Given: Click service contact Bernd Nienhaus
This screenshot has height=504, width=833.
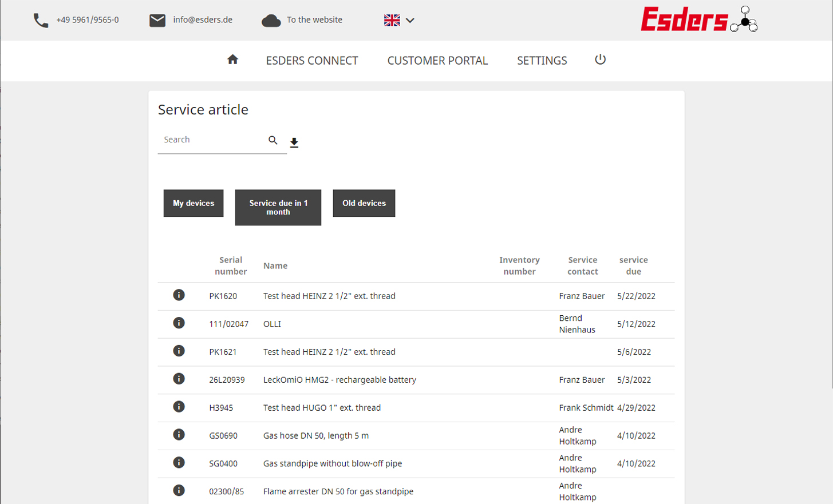Looking at the screenshot, I should [x=577, y=324].
